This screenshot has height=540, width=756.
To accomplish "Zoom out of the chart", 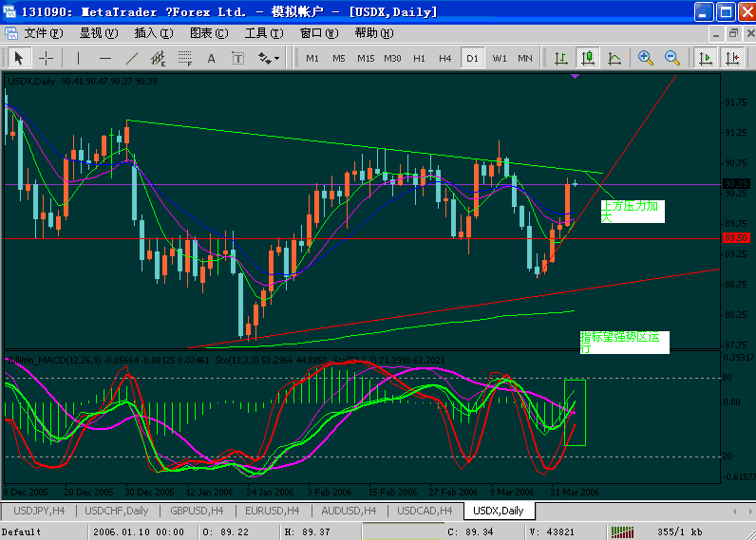I will click(x=672, y=58).
